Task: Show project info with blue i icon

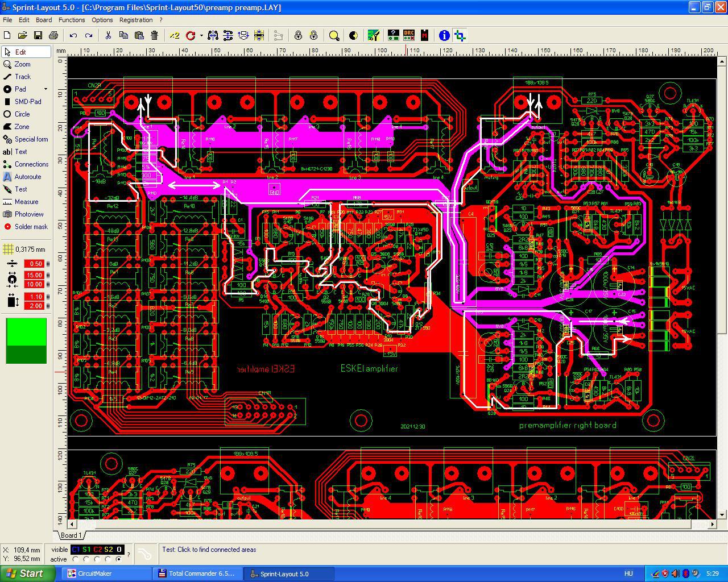Action: click(444, 35)
